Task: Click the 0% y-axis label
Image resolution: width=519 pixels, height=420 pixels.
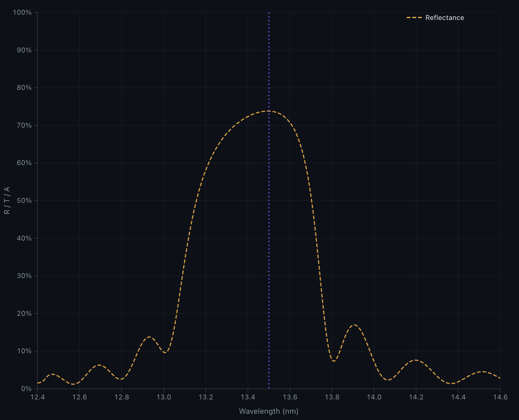Action: tap(26, 389)
